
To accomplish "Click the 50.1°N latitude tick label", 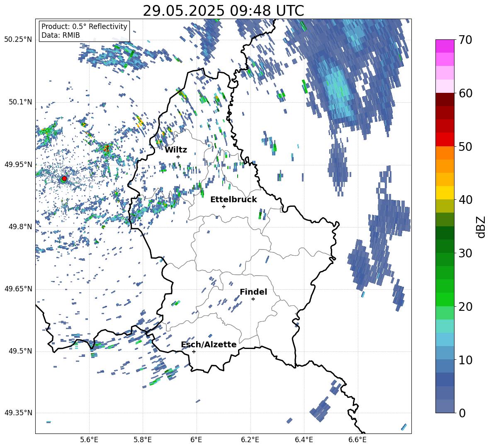I will point(20,102).
